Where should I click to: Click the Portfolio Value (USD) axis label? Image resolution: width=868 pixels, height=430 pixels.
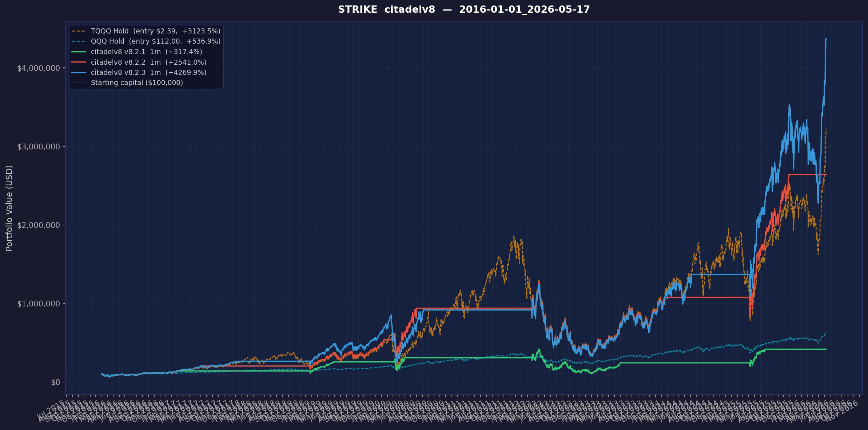click(x=9, y=208)
